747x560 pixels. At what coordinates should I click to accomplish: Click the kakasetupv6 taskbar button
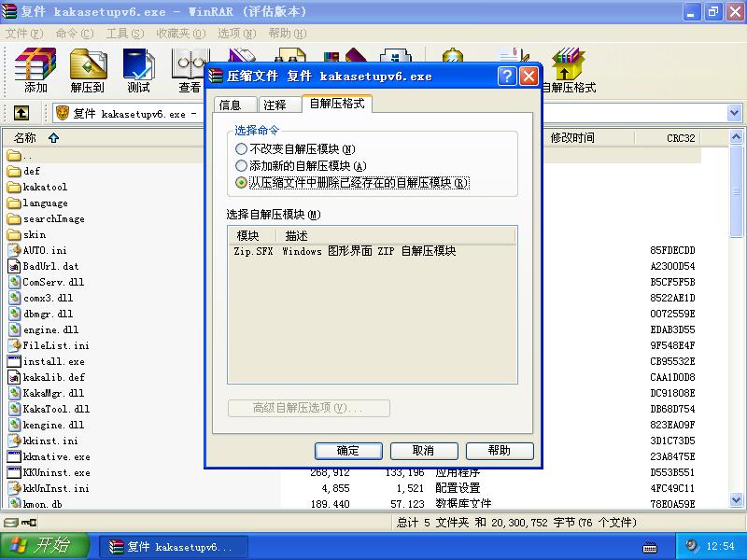174,547
